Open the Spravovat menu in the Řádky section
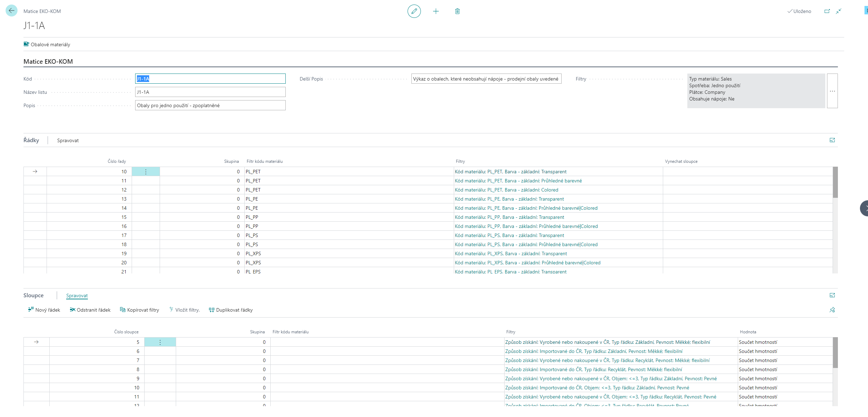The width and height of the screenshot is (868, 417). [68, 140]
